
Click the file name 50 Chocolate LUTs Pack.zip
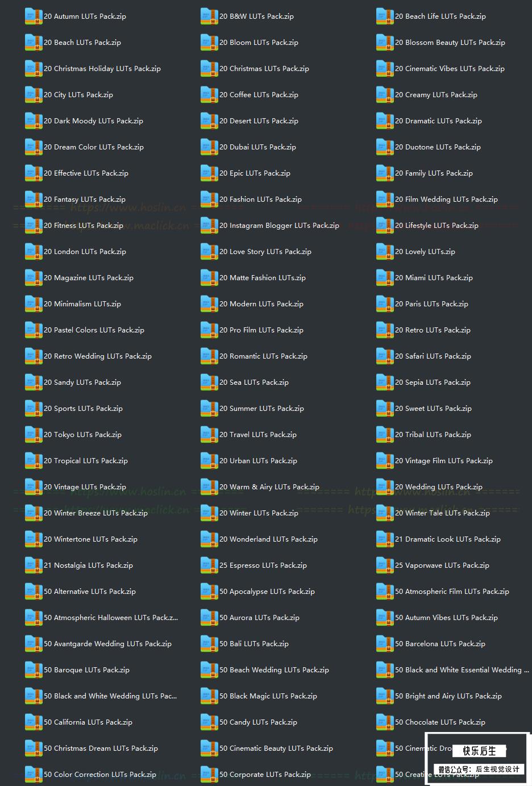[440, 722]
